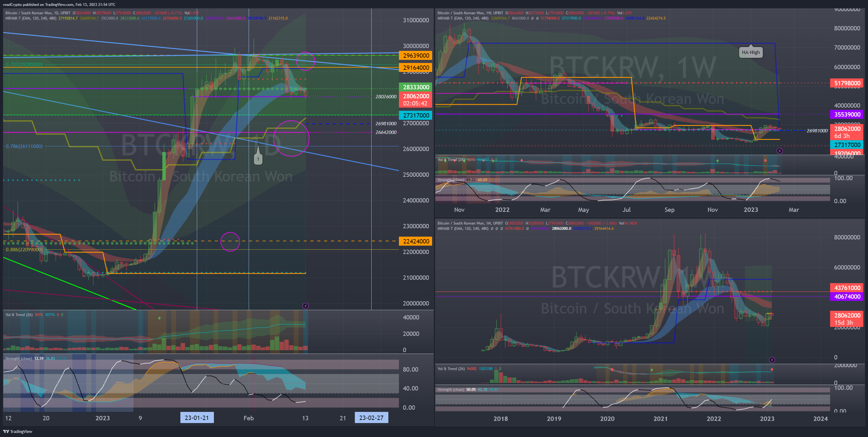Click the 23-01-21 date marker
Screen dimensions: 868x437
coord(197,418)
